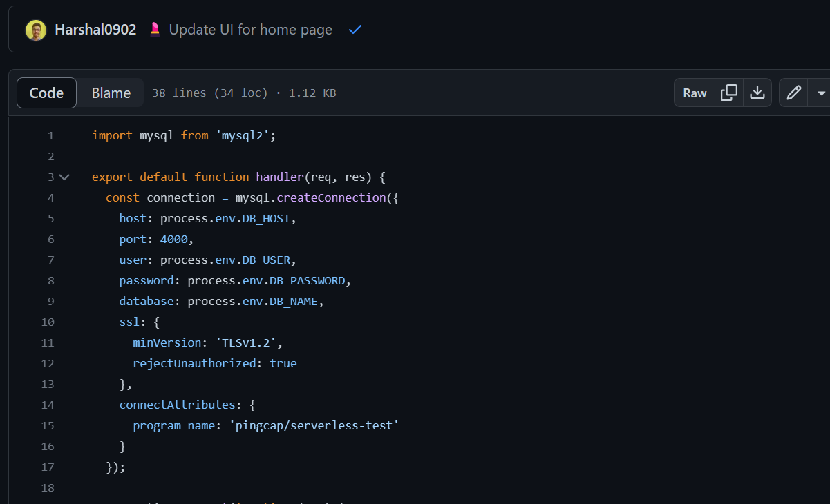Image resolution: width=830 pixels, height=504 pixels.
Task: Show commit status check mark details
Action: [355, 30]
